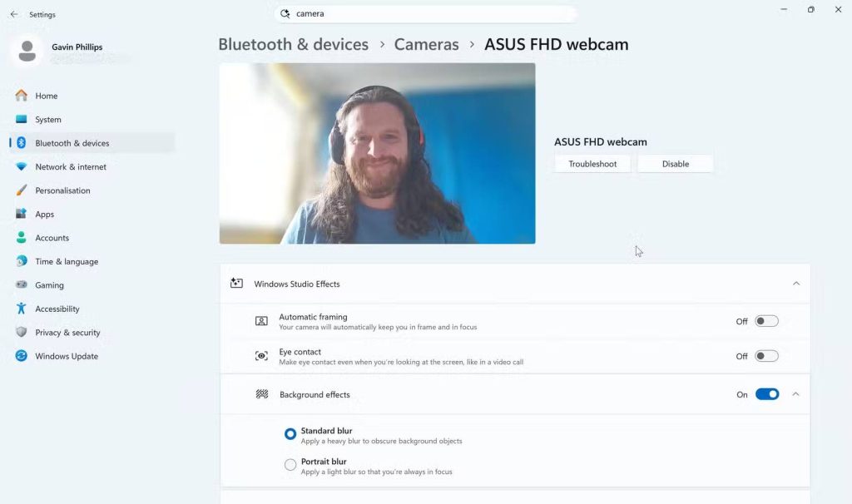Click the back arrow in Settings

(13, 15)
